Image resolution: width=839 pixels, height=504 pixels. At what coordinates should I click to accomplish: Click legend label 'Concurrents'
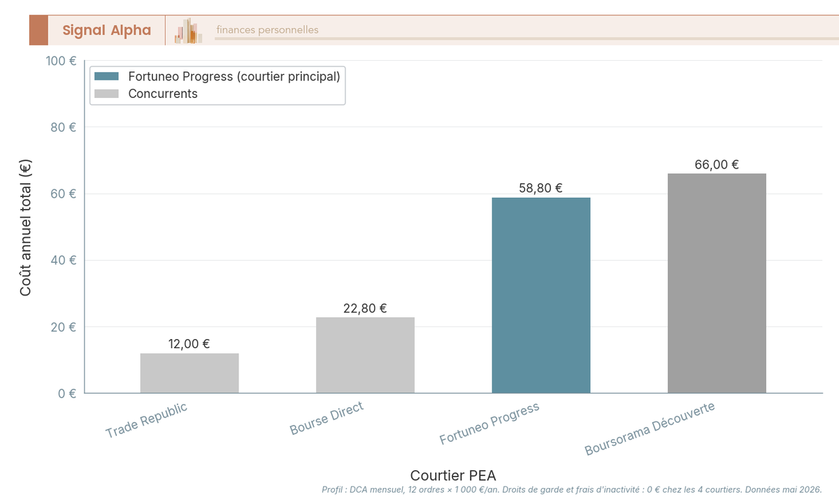tap(163, 94)
